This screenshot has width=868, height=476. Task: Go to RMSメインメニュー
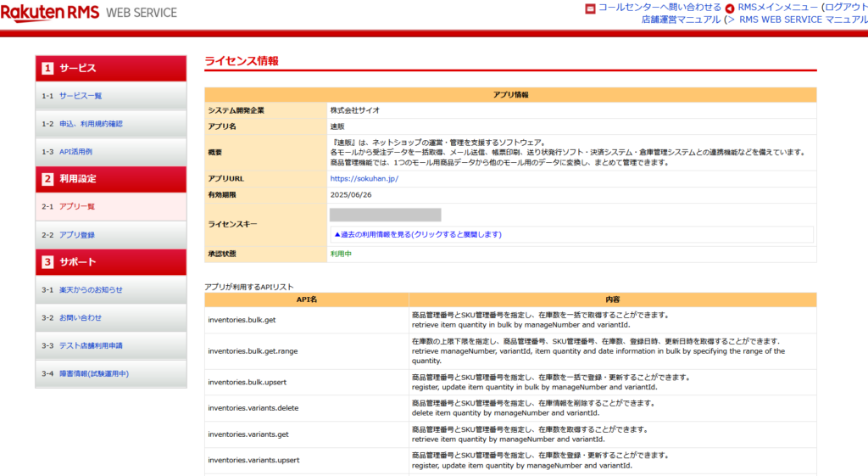pyautogui.click(x=771, y=8)
